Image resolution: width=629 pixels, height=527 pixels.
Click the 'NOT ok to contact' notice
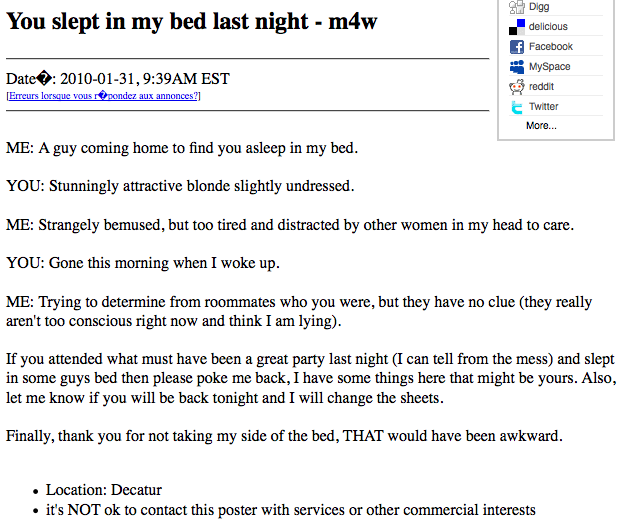click(290, 510)
